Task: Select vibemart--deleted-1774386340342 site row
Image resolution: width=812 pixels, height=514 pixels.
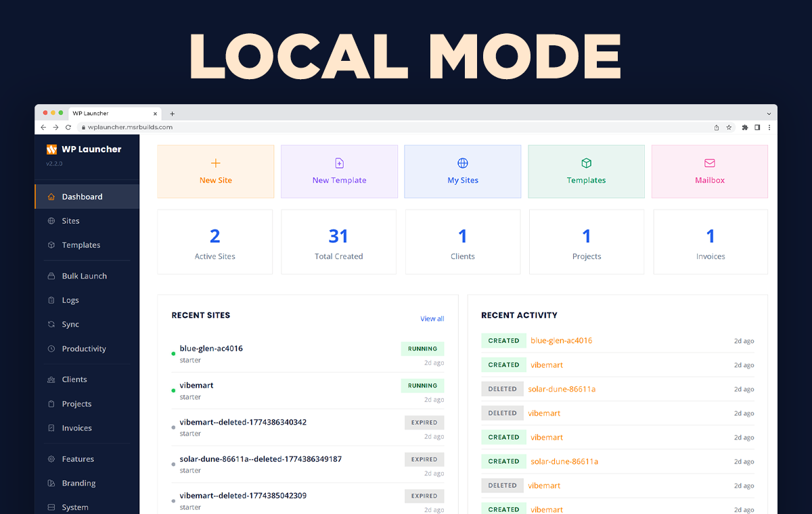Action: (x=308, y=427)
